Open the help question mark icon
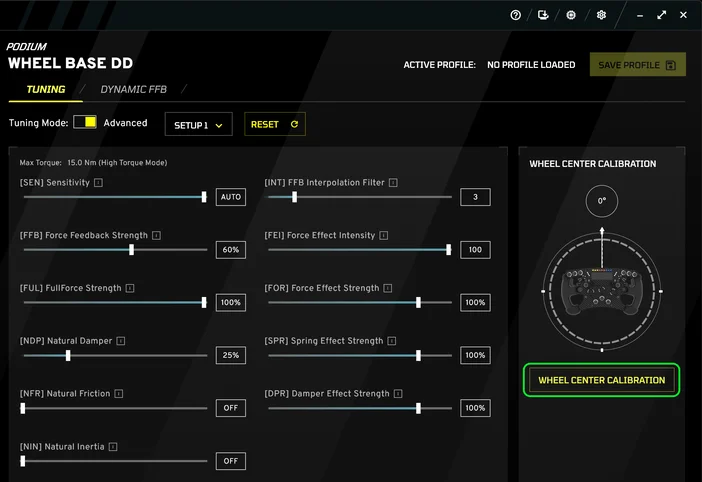The height and width of the screenshot is (482, 702). point(515,15)
